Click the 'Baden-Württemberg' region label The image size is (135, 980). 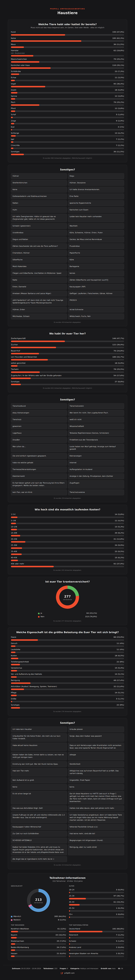20,947
